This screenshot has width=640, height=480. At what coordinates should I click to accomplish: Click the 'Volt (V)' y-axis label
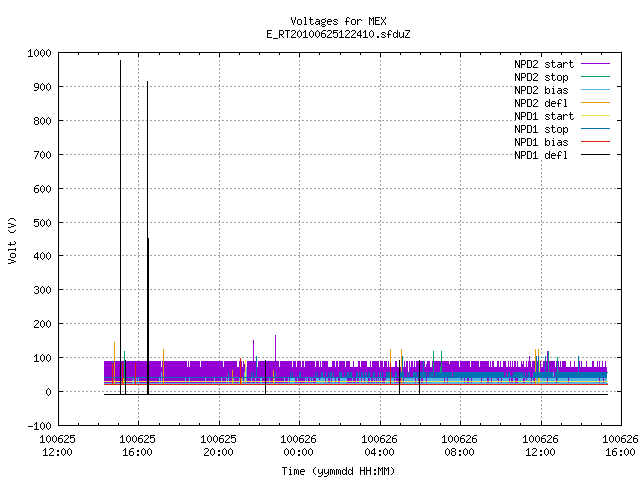pyautogui.click(x=12, y=240)
